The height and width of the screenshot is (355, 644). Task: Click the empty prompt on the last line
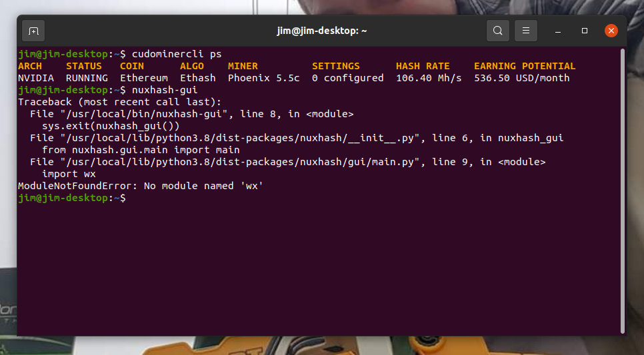click(x=72, y=198)
